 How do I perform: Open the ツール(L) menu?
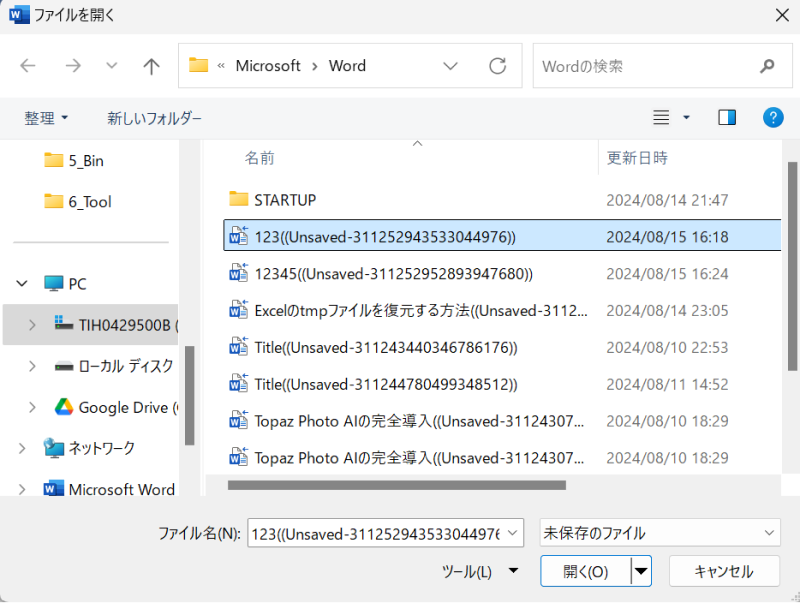click(x=480, y=571)
